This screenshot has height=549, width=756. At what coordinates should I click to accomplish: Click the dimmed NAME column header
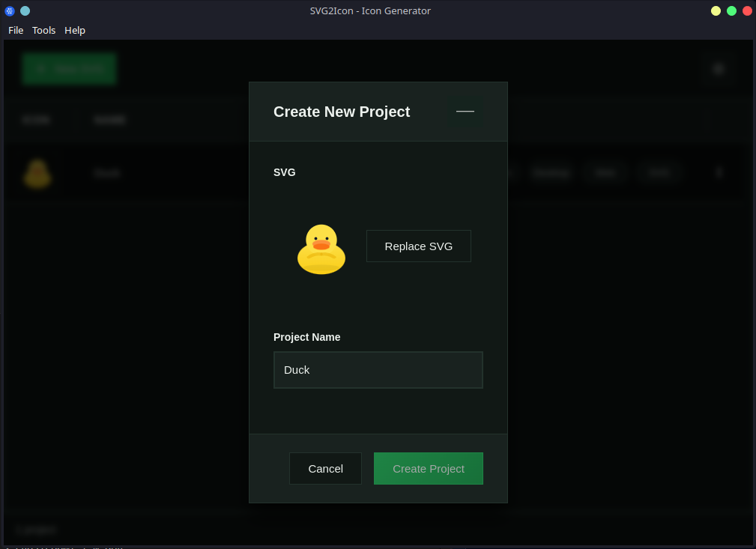(109, 120)
